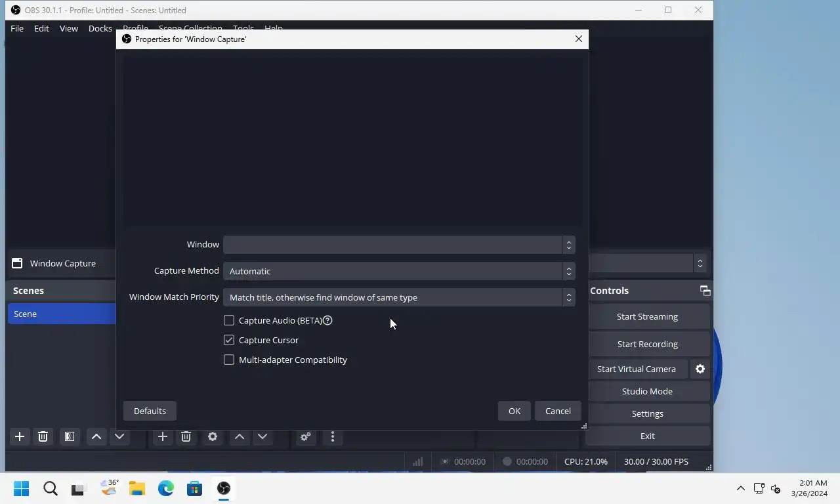Click Start Recording button
The image size is (840, 504).
point(647,344)
